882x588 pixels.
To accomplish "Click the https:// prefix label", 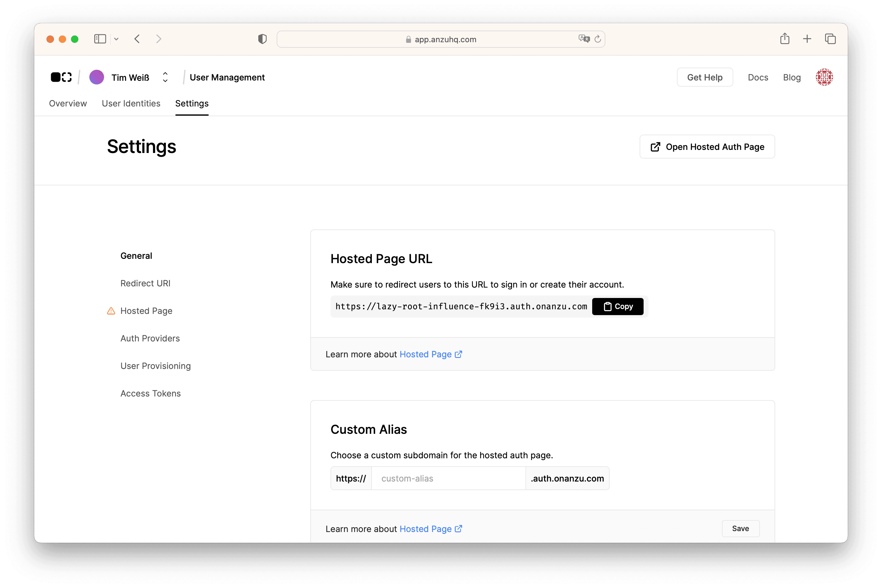I will click(x=351, y=478).
